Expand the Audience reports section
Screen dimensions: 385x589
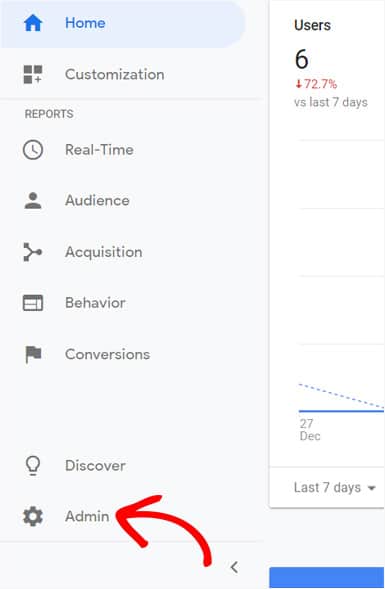click(97, 201)
